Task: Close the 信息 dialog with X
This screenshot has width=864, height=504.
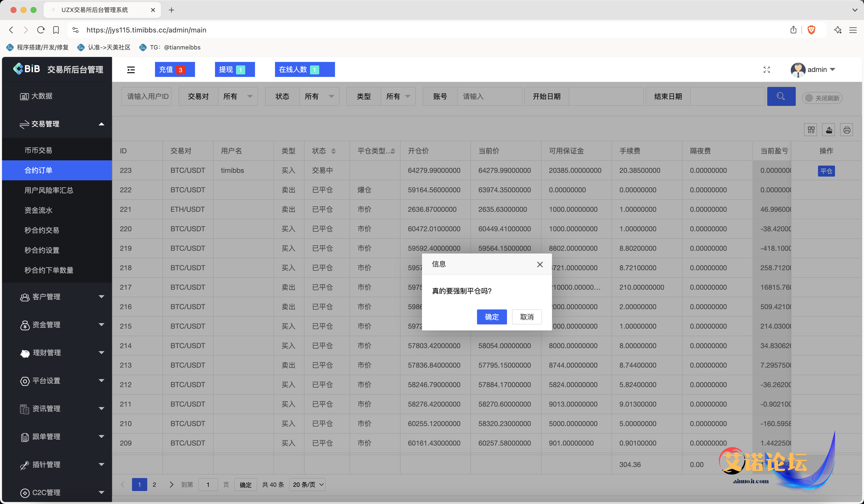Action: pos(540,264)
